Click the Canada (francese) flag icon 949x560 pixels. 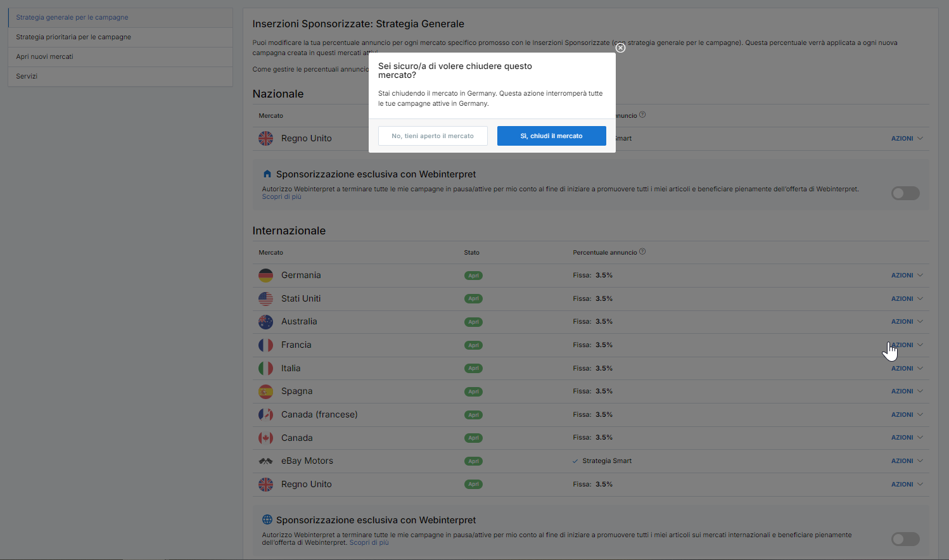point(265,415)
